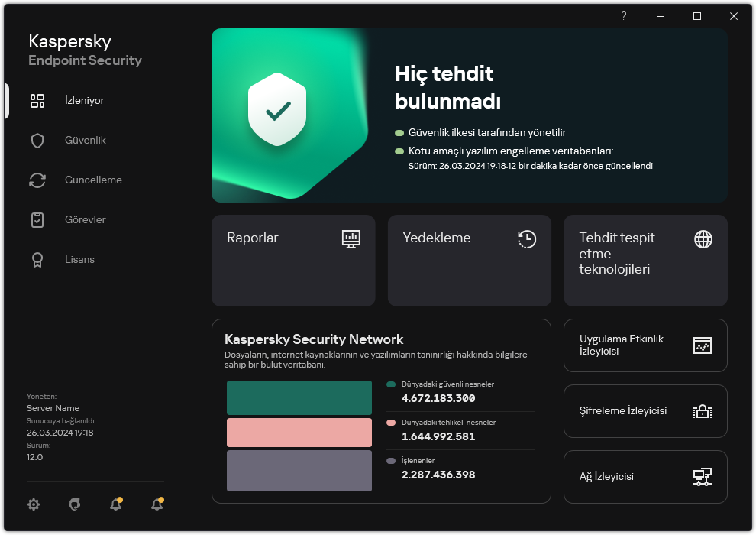Click the Uygulama Etkinlik İzleyicisi chart icon
This screenshot has width=756, height=535.
[x=702, y=345]
